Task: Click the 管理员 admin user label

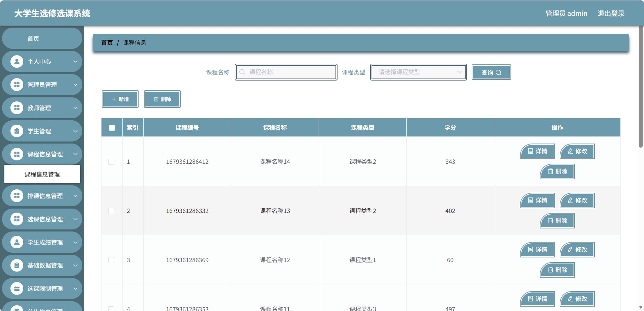Action: pos(566,13)
